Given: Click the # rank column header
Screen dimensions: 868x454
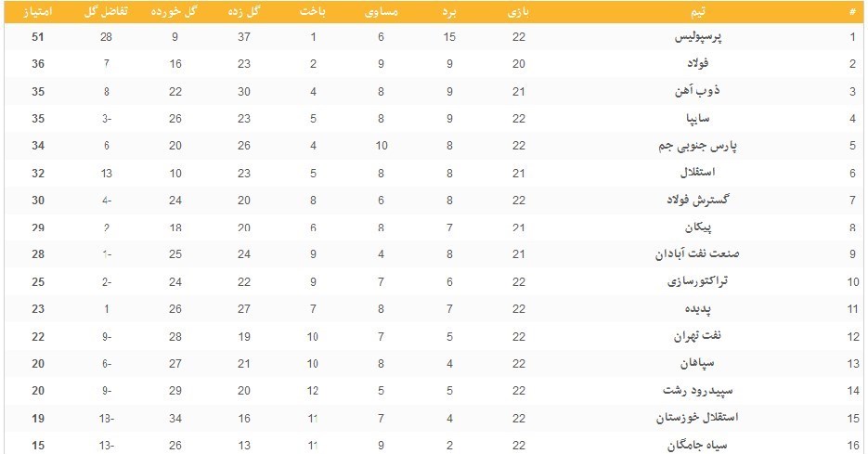Looking at the screenshot, I should pyautogui.click(x=852, y=12).
